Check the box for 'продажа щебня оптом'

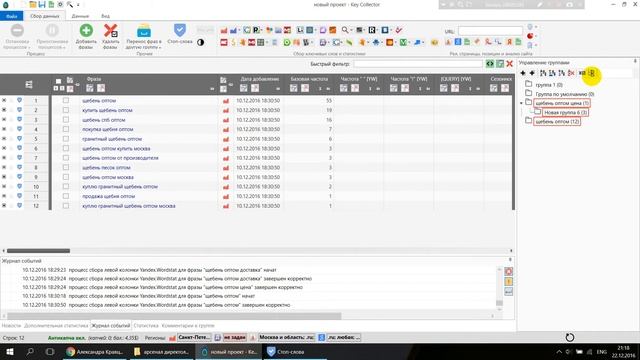[66, 196]
